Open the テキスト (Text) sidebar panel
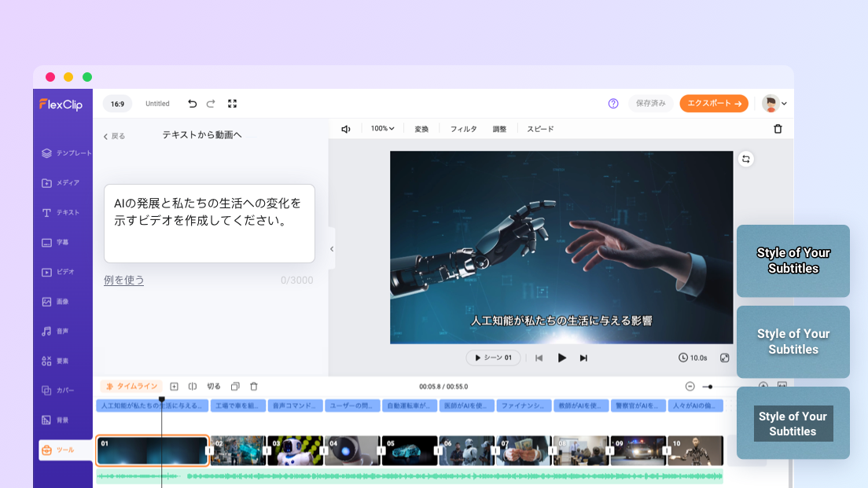 coord(61,212)
